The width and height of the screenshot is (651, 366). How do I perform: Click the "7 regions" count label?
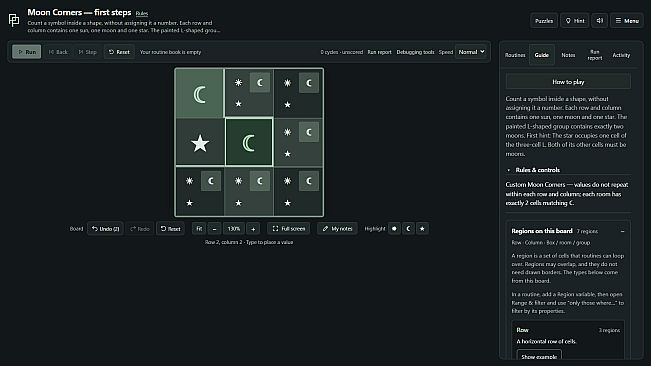[x=587, y=232]
